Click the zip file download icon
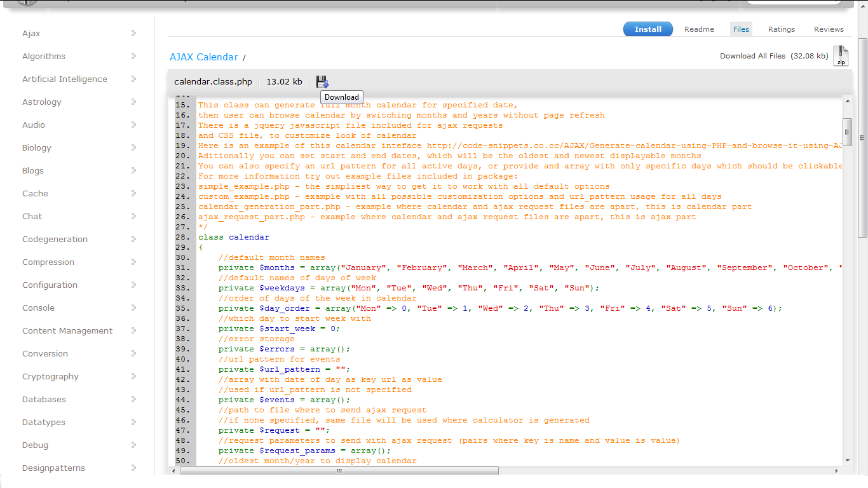The image size is (868, 488). point(841,56)
